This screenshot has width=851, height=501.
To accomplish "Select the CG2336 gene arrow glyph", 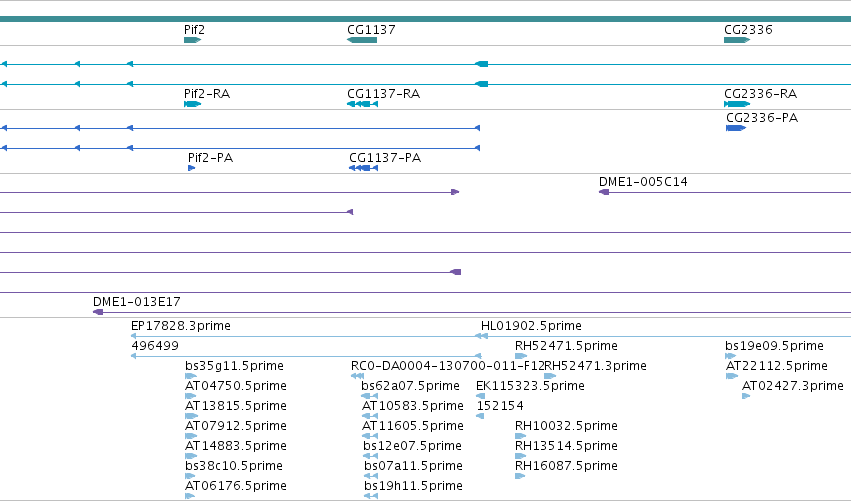I will 737,40.
